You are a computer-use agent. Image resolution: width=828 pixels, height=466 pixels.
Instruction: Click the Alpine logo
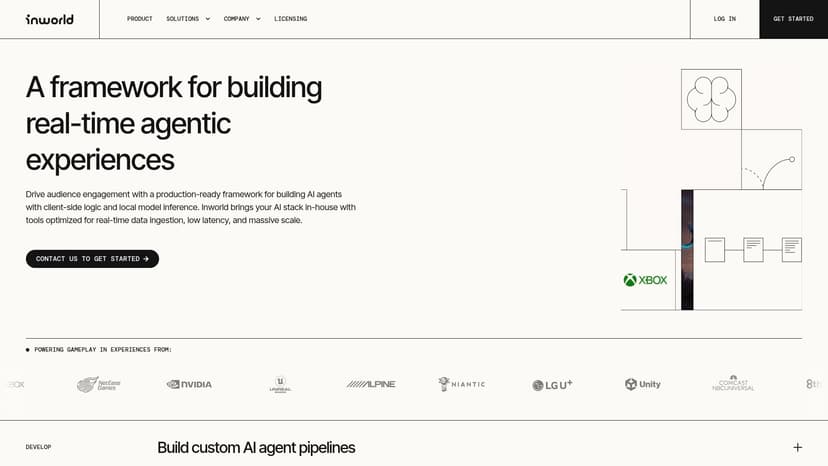tap(371, 384)
